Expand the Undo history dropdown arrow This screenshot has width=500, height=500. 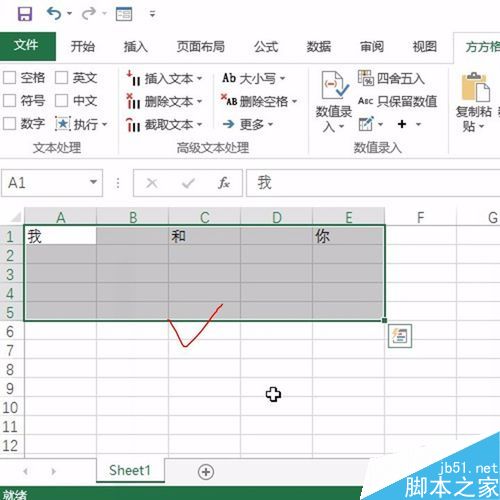tap(70, 14)
